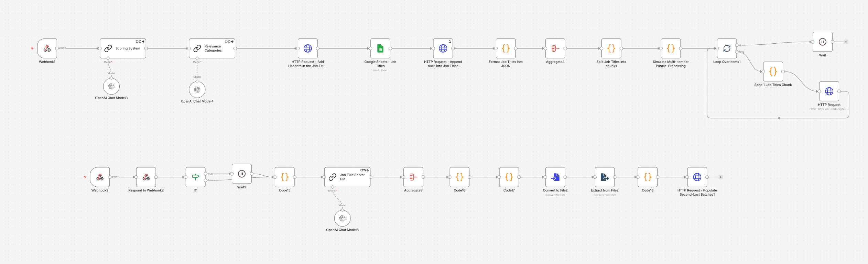
Task: Select the Webhook1 trigger node
Action: (x=47, y=48)
